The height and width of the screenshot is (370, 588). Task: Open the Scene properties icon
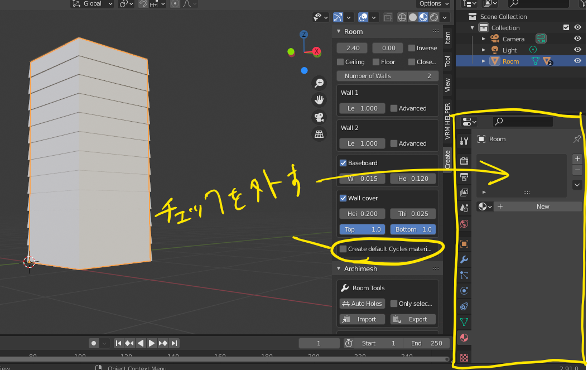pyautogui.click(x=464, y=208)
